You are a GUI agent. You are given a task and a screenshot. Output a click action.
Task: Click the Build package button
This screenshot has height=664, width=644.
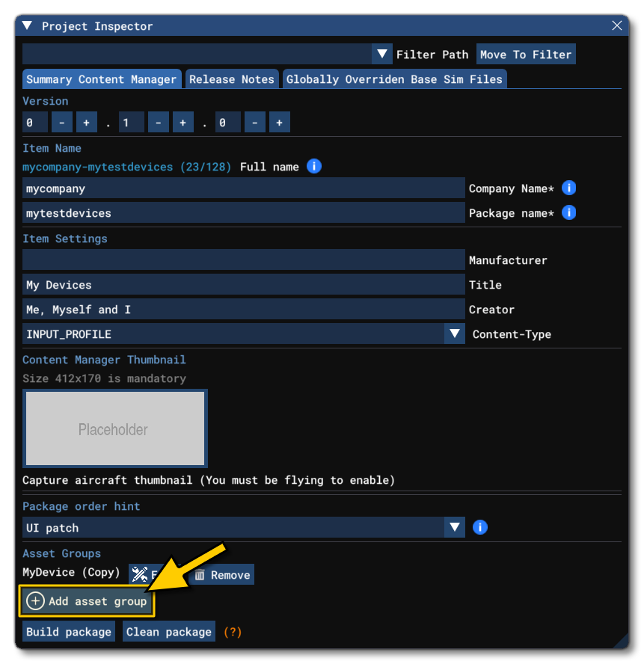(68, 631)
